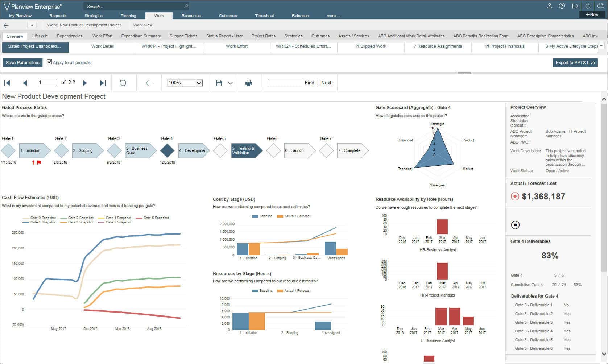Viewport: 608px width, 364px height.
Task: Click the save/export disk icon
Action: [219, 83]
